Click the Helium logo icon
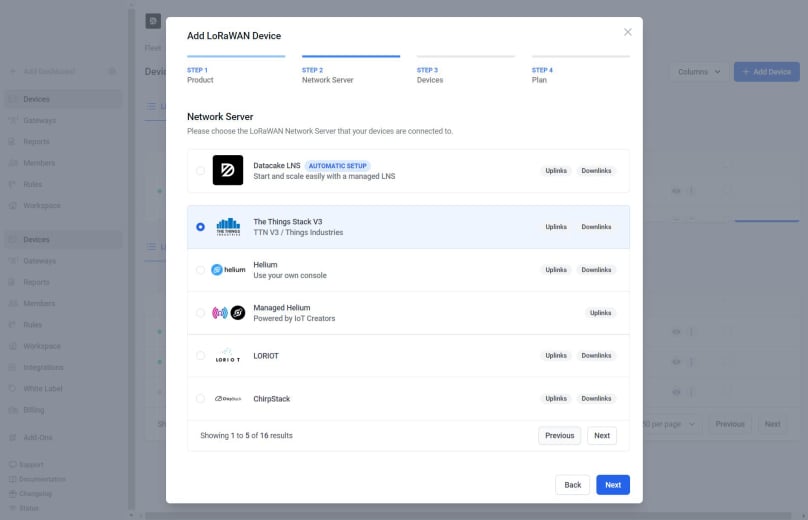This screenshot has width=808, height=520. coord(228,270)
